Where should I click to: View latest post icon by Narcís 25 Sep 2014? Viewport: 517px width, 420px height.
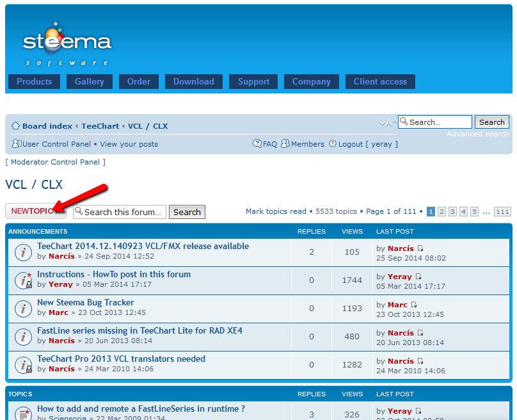click(x=420, y=248)
